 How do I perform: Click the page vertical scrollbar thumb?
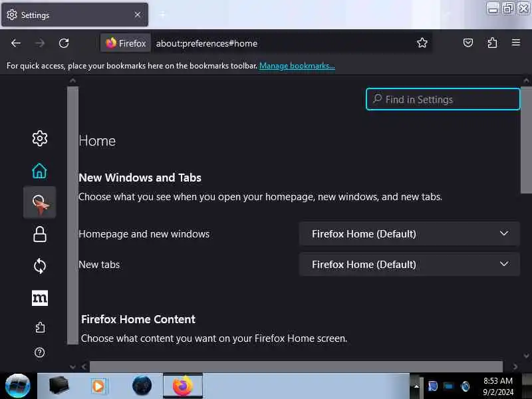click(x=526, y=140)
